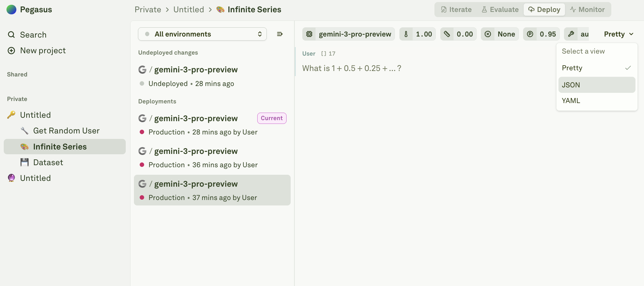The image size is (644, 286).
Task: Select the Undeployed 28 mins ago version
Action: pyautogui.click(x=212, y=76)
